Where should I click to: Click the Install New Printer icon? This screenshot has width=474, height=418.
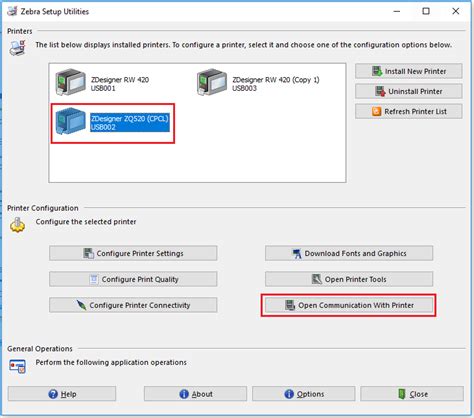[377, 71]
